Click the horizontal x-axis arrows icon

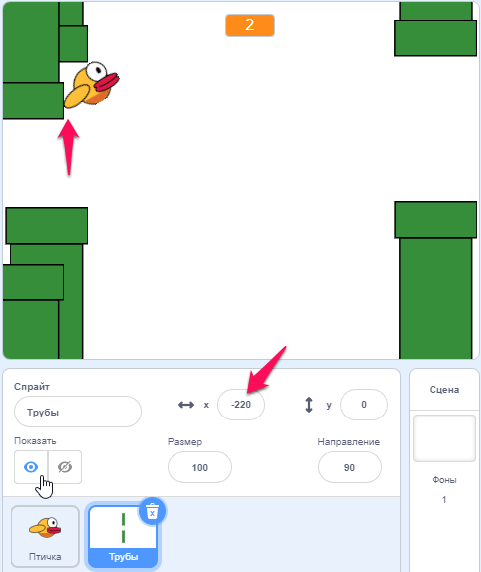pos(186,405)
